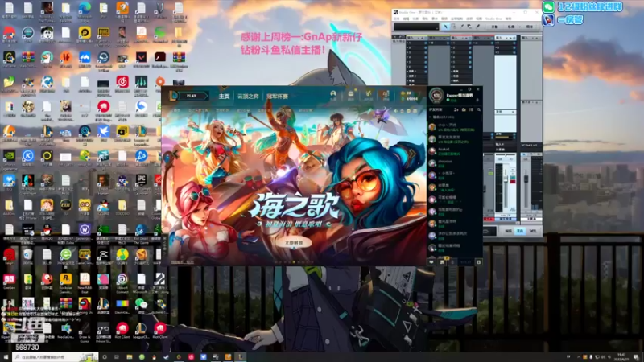The height and width of the screenshot is (362, 644).
Task: Open the summoner avatar in friends panel
Action: [436, 95]
